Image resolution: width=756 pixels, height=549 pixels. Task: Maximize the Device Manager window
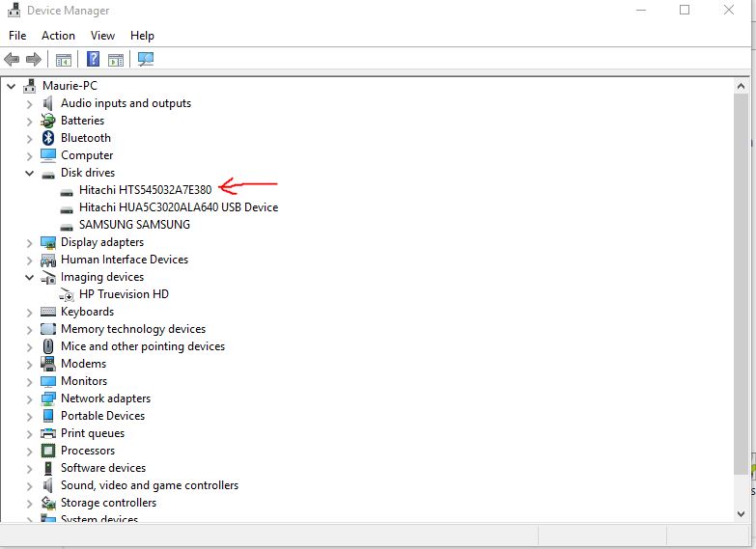click(685, 10)
